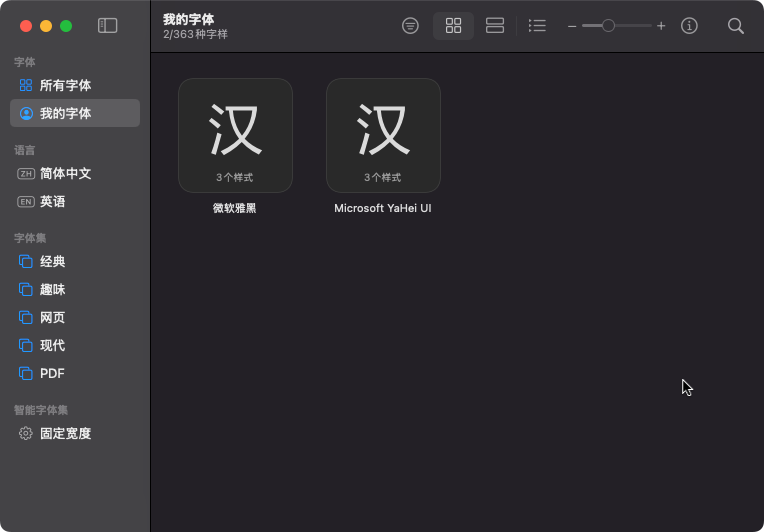Click the 智能字体集 sidebar section header
The image size is (764, 532).
(x=41, y=410)
